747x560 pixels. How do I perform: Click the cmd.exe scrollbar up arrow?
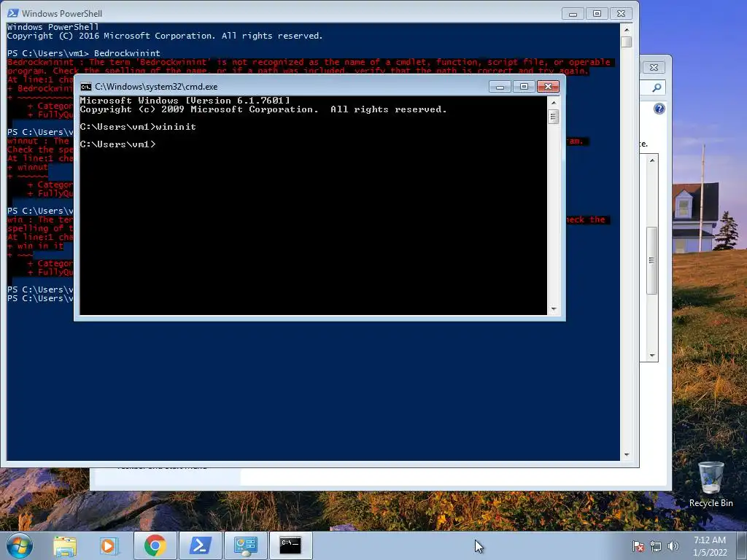click(x=554, y=102)
